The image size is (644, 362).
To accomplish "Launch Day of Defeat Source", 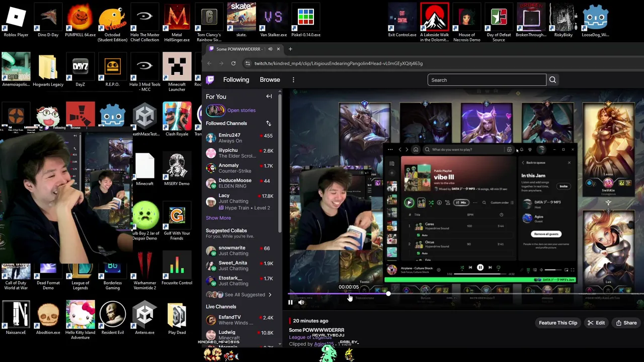I will [x=499, y=23].
